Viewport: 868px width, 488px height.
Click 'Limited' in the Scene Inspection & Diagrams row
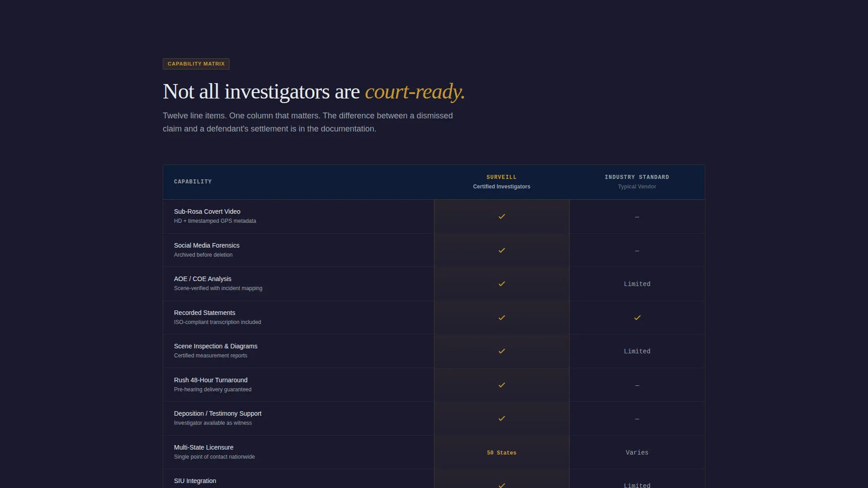(637, 351)
